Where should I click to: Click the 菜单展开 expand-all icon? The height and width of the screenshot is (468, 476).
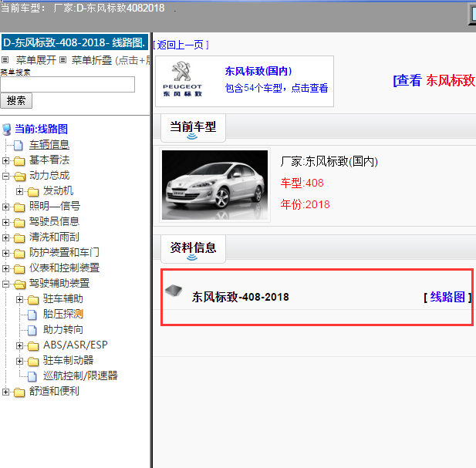coord(5,59)
